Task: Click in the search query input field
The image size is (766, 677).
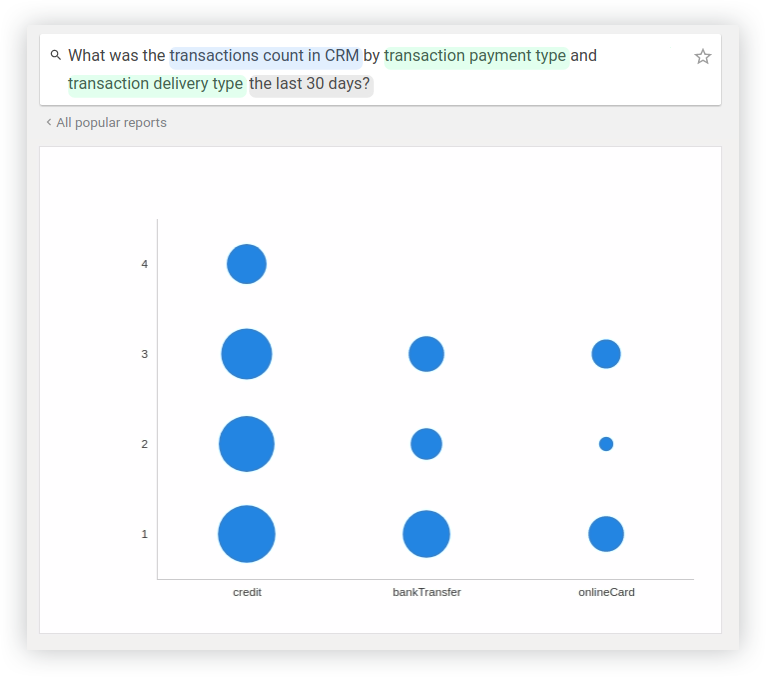Action: click(380, 69)
